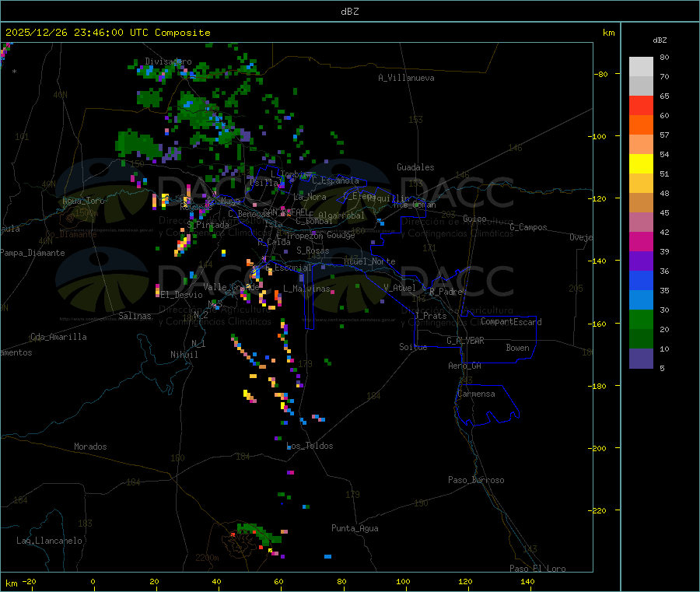Click the S_Rosas map label
Viewport: 700px width, 592px height.
pos(313,250)
